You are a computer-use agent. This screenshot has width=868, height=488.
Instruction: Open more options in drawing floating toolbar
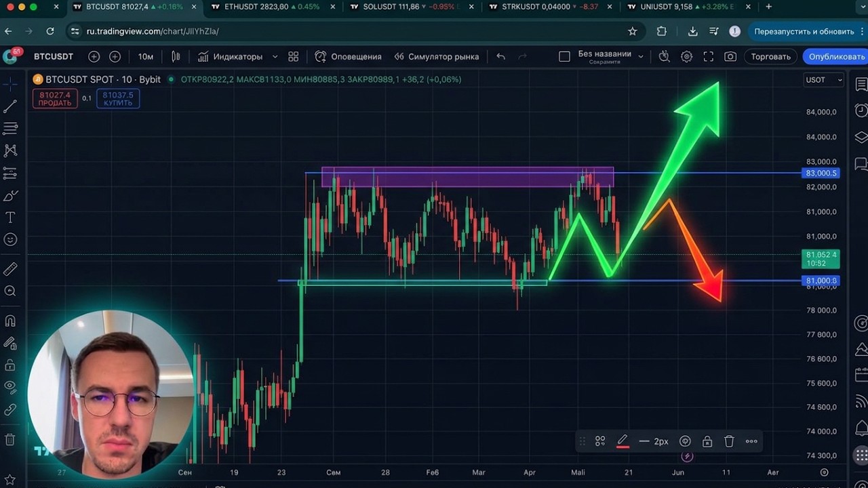[751, 441]
